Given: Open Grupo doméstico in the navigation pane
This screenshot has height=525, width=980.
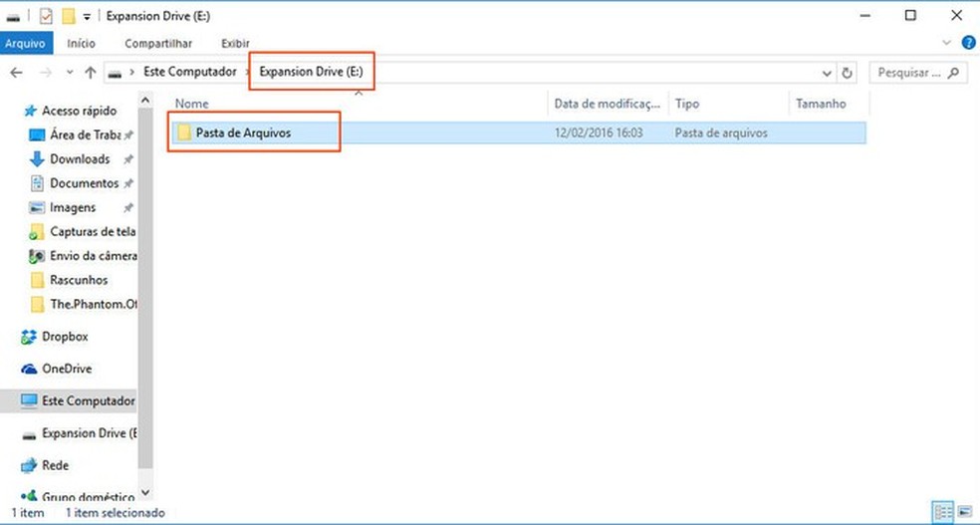Looking at the screenshot, I should tap(88, 497).
